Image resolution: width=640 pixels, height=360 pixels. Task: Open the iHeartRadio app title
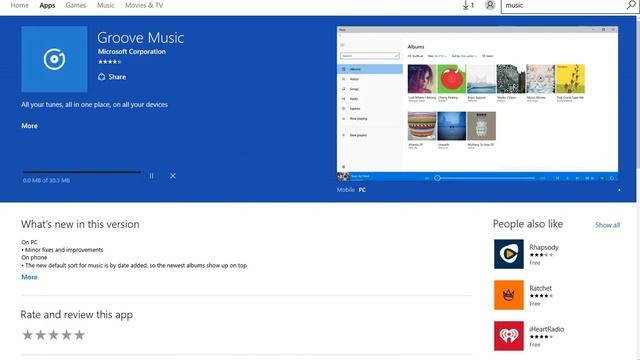(547, 329)
